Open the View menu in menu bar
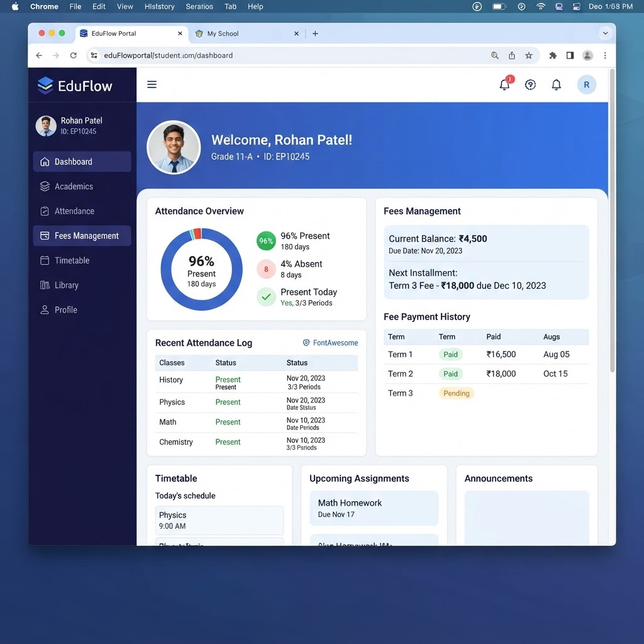The image size is (644, 644). 125,6
